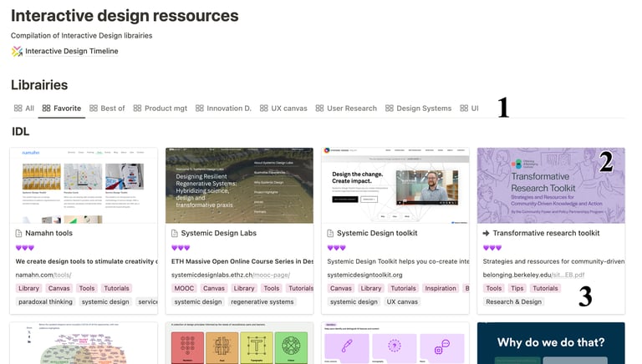Click the gallery icon beside Design Systems
The width and height of the screenshot is (642, 364).
point(389,109)
